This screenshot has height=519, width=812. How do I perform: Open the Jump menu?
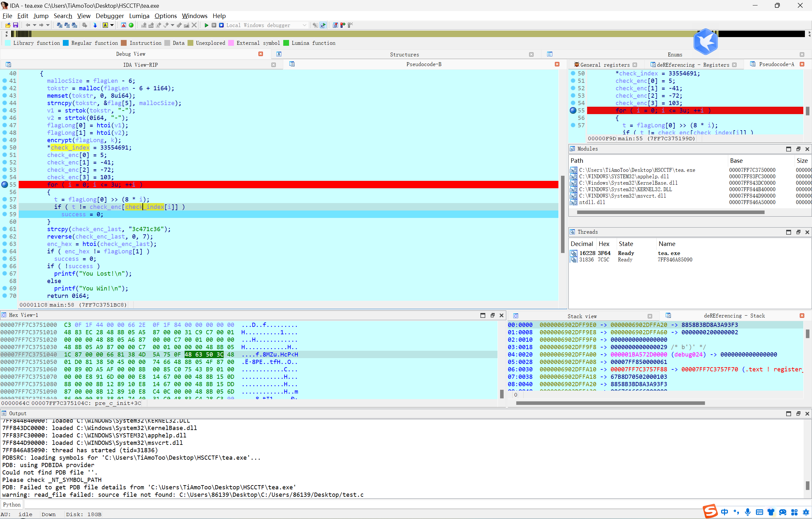click(41, 16)
